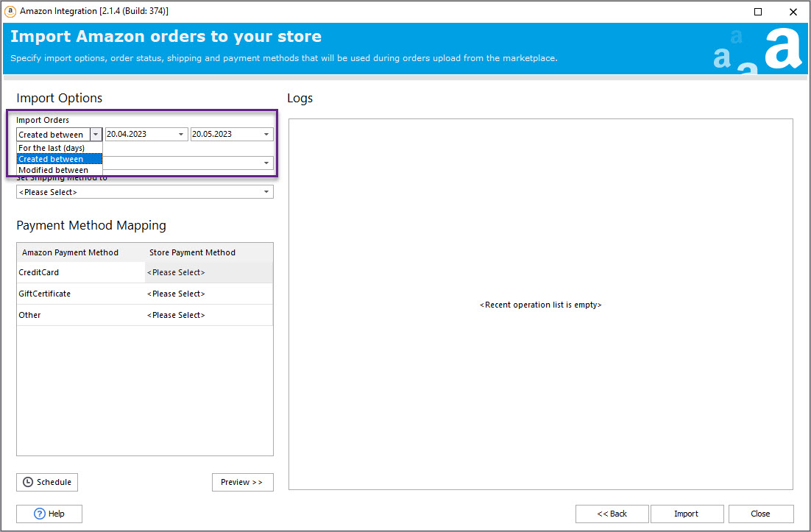Viewport: 811px width, 532px height.
Task: Click the Preview >> button
Action: 242,482
